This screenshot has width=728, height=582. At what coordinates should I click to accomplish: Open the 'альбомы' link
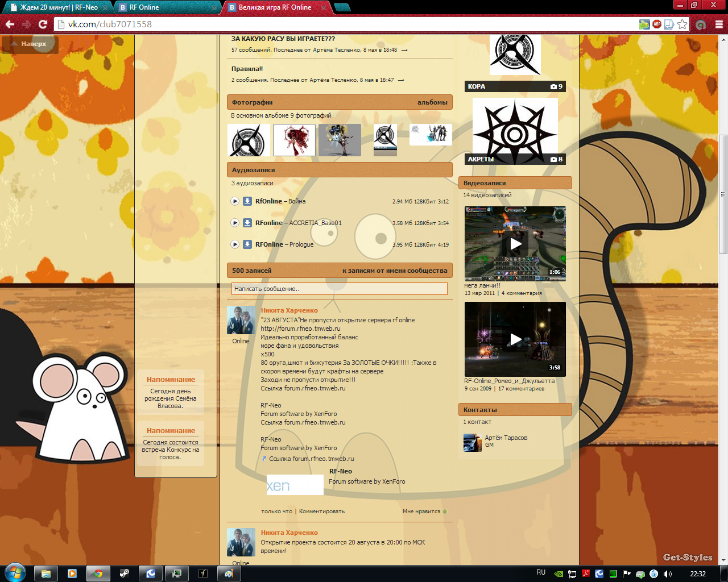(x=432, y=102)
